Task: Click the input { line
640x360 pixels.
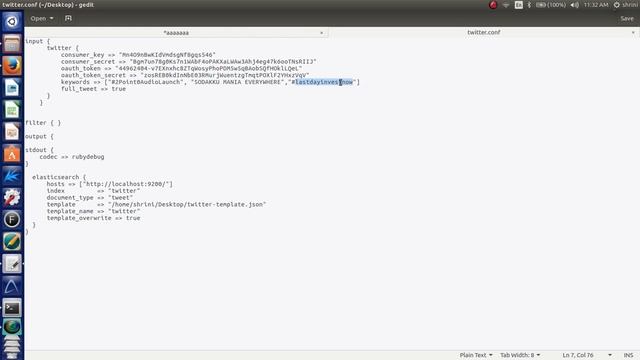Action: (x=38, y=41)
